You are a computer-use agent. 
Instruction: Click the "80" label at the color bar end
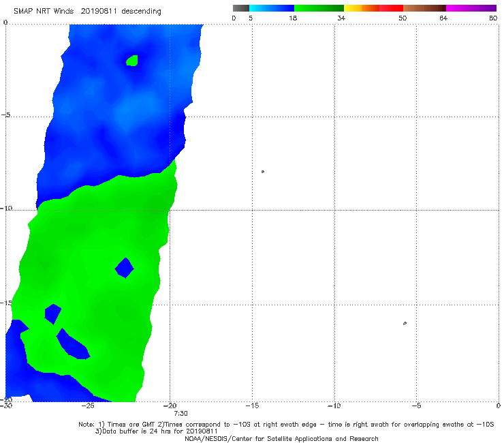tap(493, 18)
